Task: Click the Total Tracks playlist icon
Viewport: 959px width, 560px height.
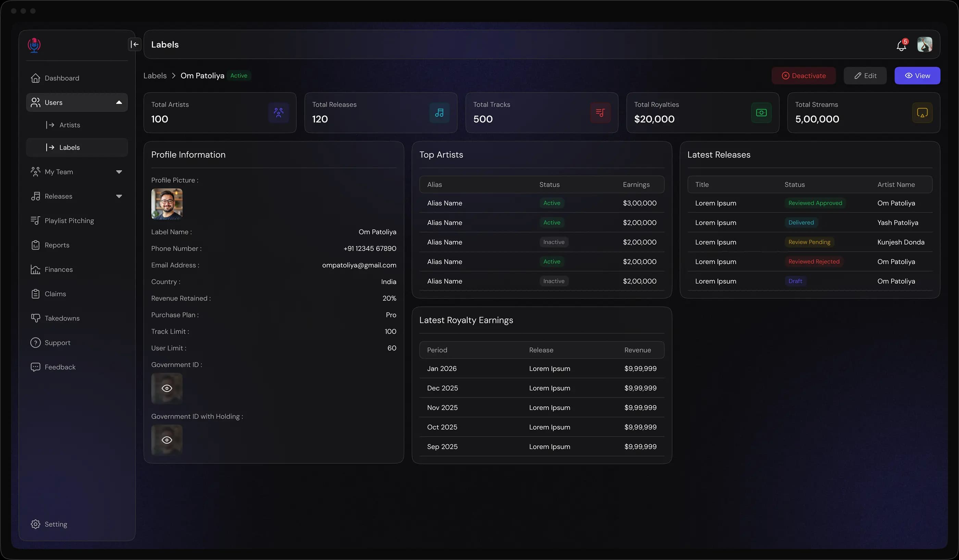Action: (600, 113)
